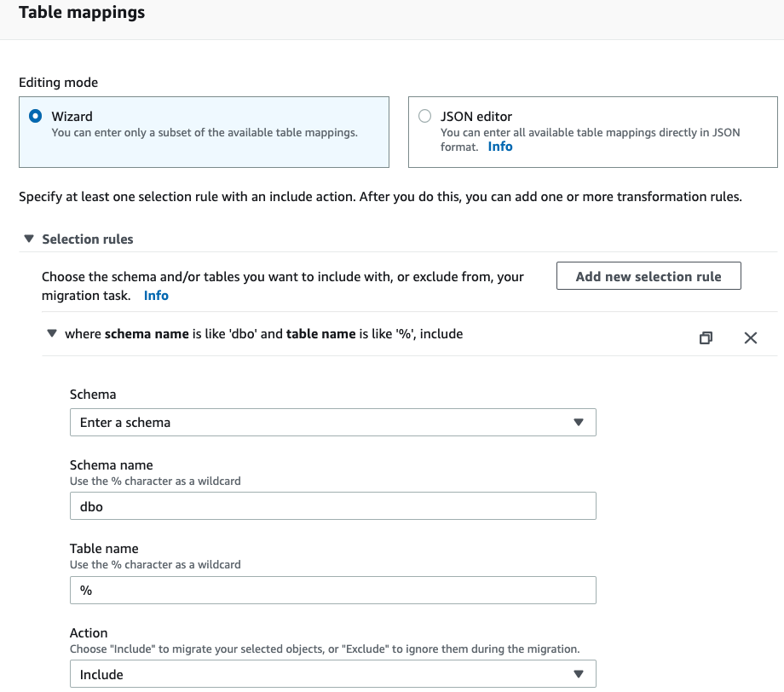
Task: Click the Table mappings panel heading
Action: coord(82,13)
